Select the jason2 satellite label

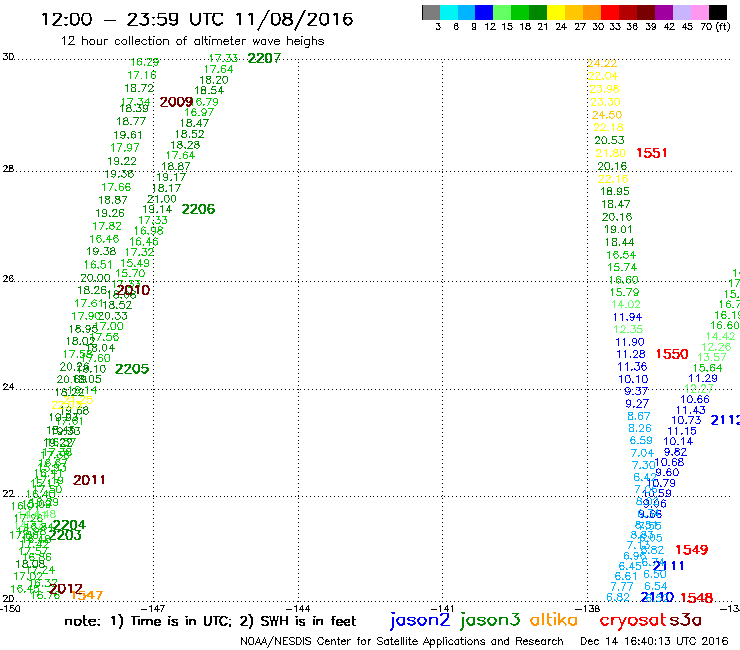click(420, 620)
